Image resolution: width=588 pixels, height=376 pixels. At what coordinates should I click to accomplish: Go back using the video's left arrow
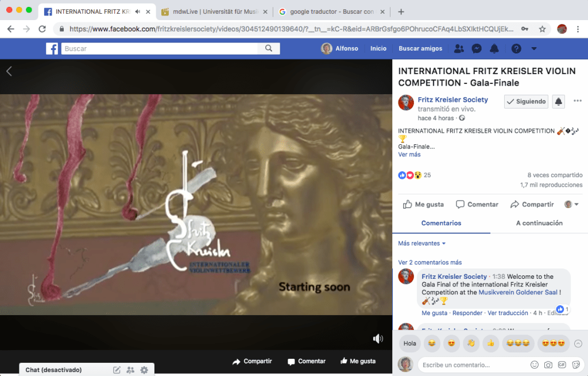pos(9,71)
